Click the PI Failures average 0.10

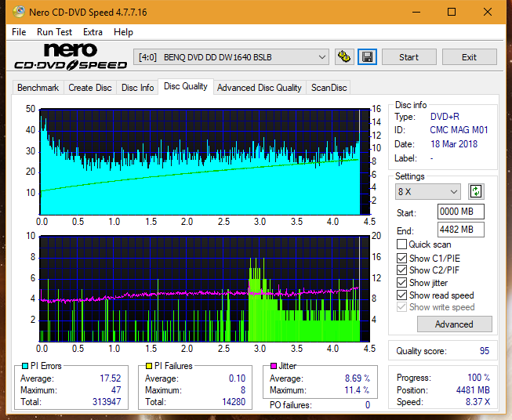tap(237, 378)
